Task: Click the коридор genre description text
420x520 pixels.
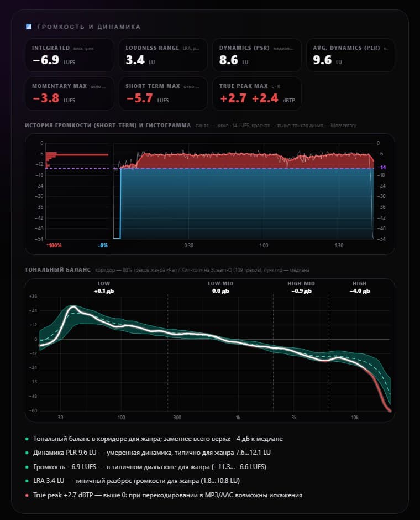Action: click(x=202, y=270)
